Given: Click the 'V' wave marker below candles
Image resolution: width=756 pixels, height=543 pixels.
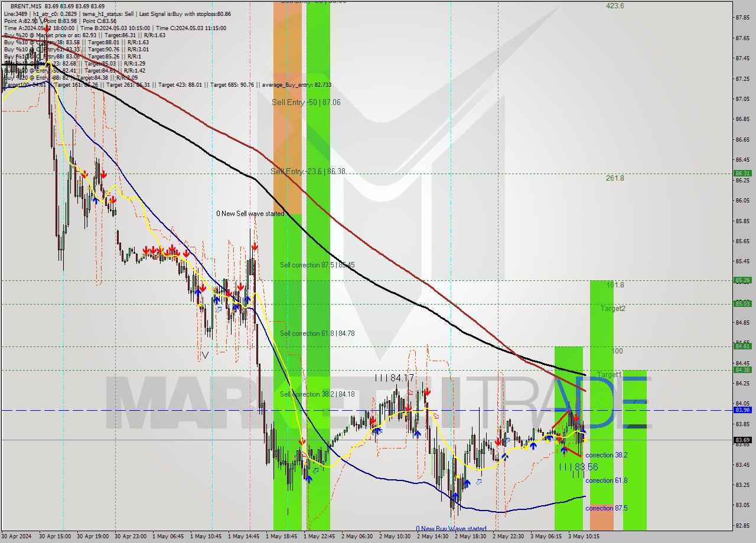Looking at the screenshot, I should pyautogui.click(x=204, y=355).
